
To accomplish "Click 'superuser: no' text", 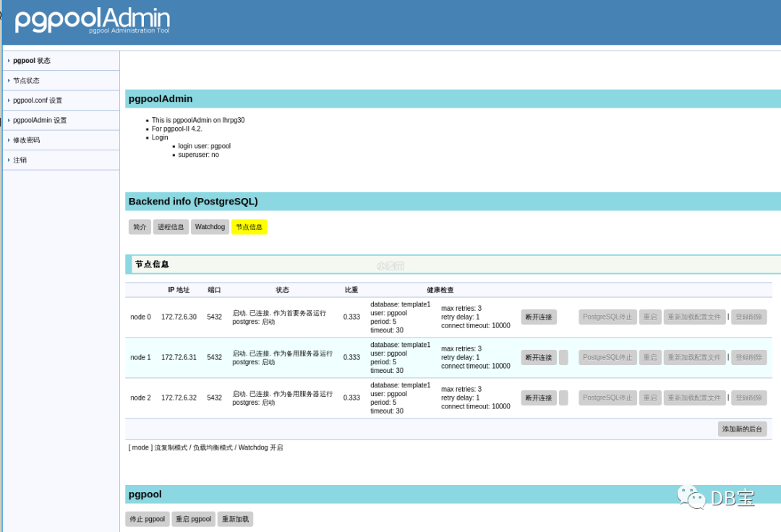I will [x=198, y=155].
